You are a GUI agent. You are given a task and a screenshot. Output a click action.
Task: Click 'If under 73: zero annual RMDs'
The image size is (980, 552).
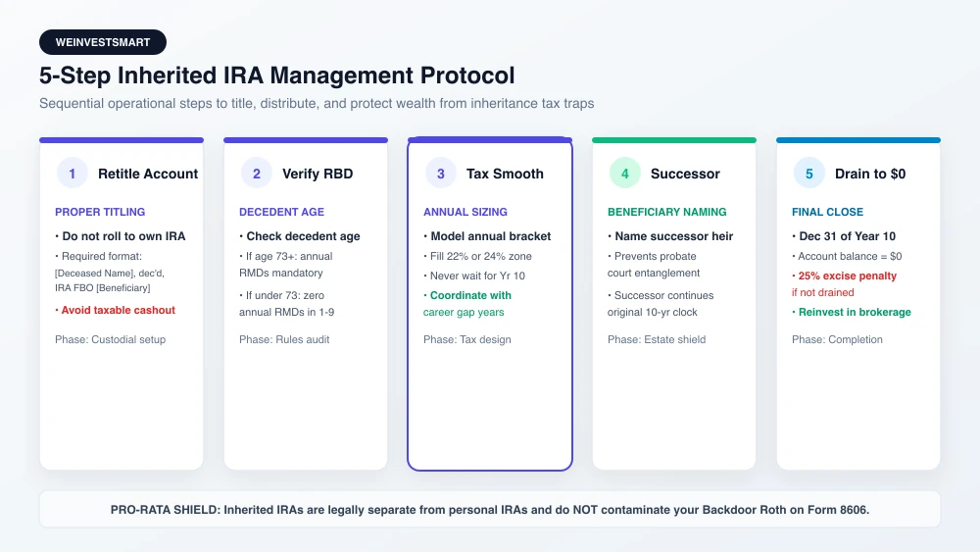point(287,304)
